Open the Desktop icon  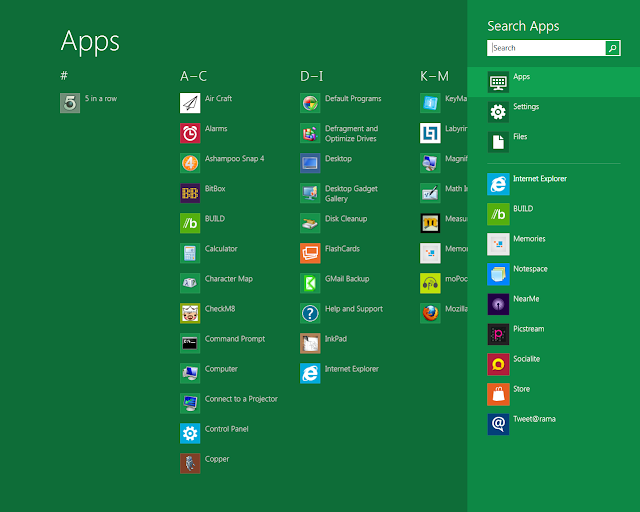click(x=310, y=163)
